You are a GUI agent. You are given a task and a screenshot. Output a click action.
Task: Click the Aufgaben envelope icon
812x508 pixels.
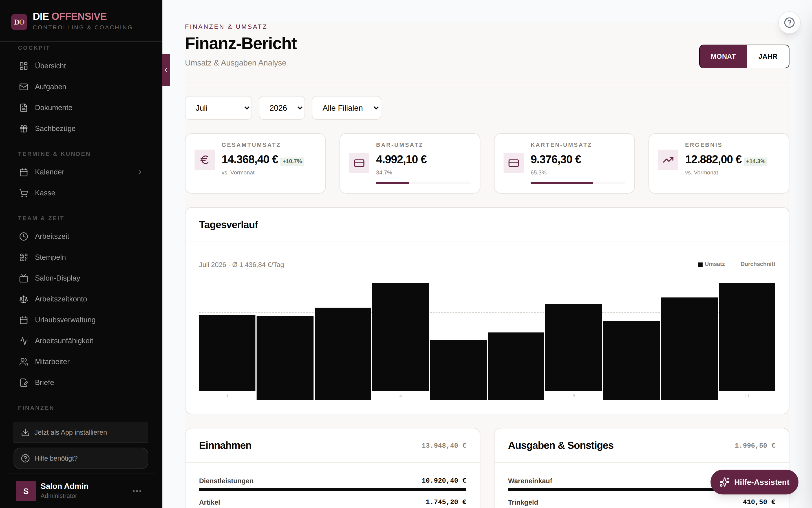point(23,87)
